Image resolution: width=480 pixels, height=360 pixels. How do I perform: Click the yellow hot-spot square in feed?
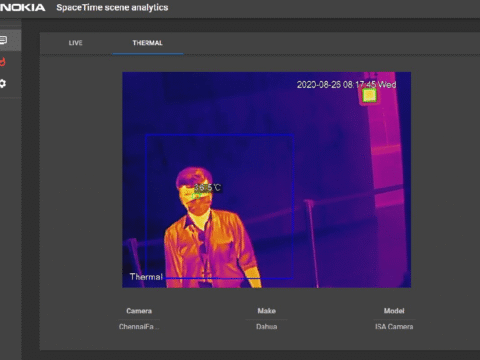369,95
